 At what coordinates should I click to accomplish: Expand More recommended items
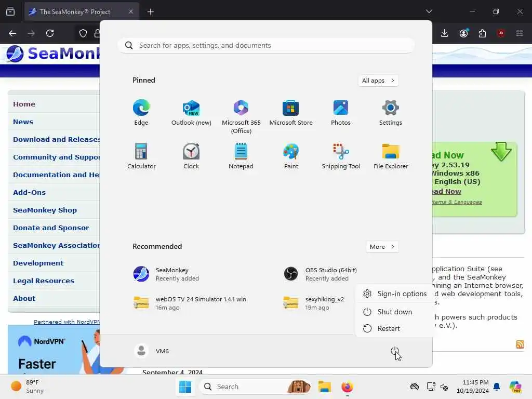tap(382, 247)
